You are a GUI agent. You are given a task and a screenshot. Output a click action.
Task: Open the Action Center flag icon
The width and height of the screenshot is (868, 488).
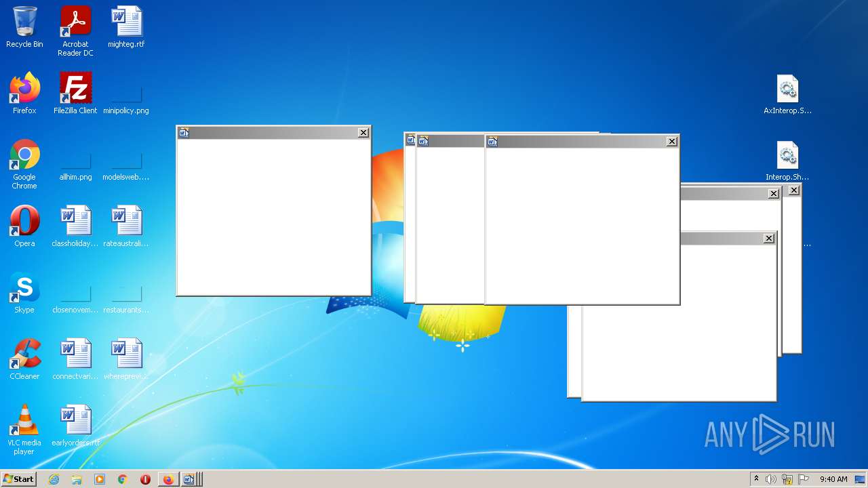click(x=804, y=479)
